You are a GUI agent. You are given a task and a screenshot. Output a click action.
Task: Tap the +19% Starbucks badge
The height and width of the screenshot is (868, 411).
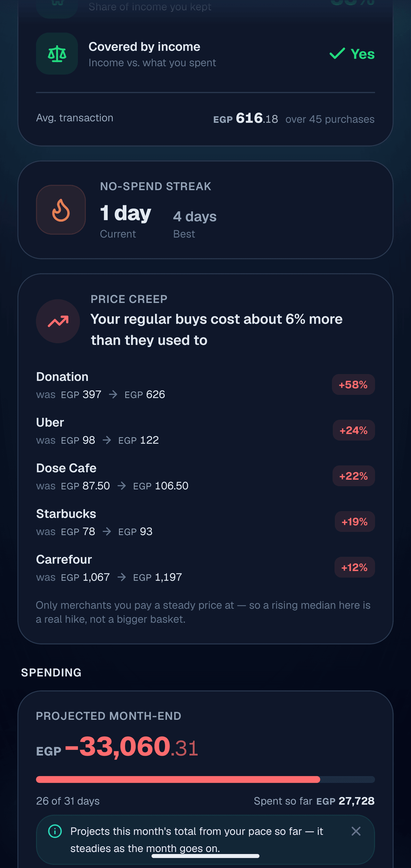click(x=355, y=522)
